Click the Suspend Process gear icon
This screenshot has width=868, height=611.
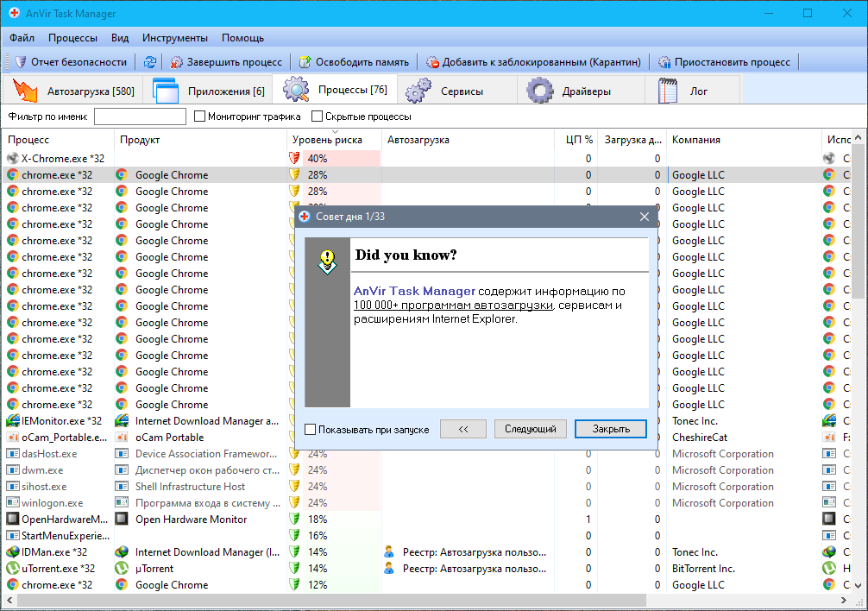coord(664,62)
